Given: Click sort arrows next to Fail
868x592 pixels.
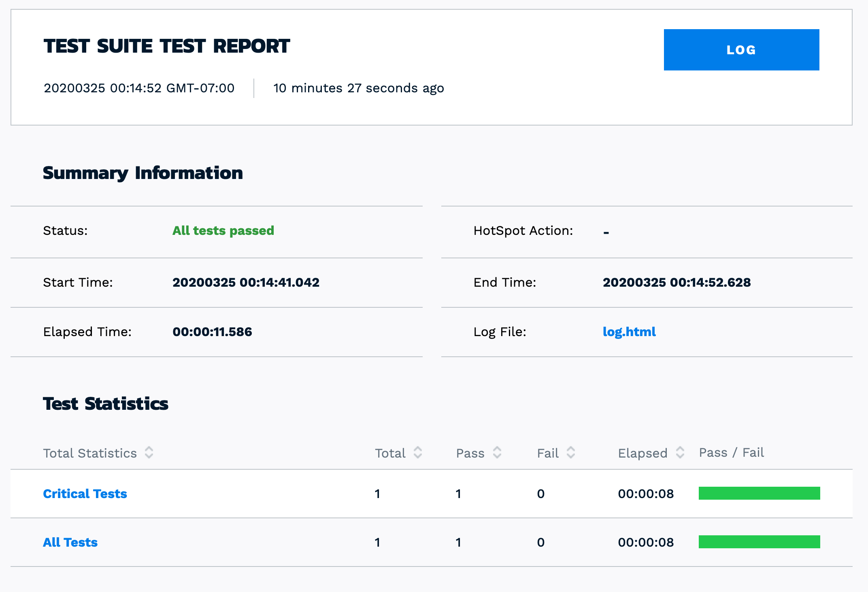Looking at the screenshot, I should 571,452.
